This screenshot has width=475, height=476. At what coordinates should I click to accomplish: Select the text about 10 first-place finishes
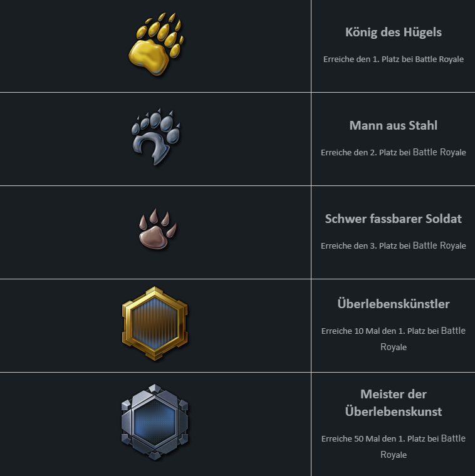click(x=394, y=339)
